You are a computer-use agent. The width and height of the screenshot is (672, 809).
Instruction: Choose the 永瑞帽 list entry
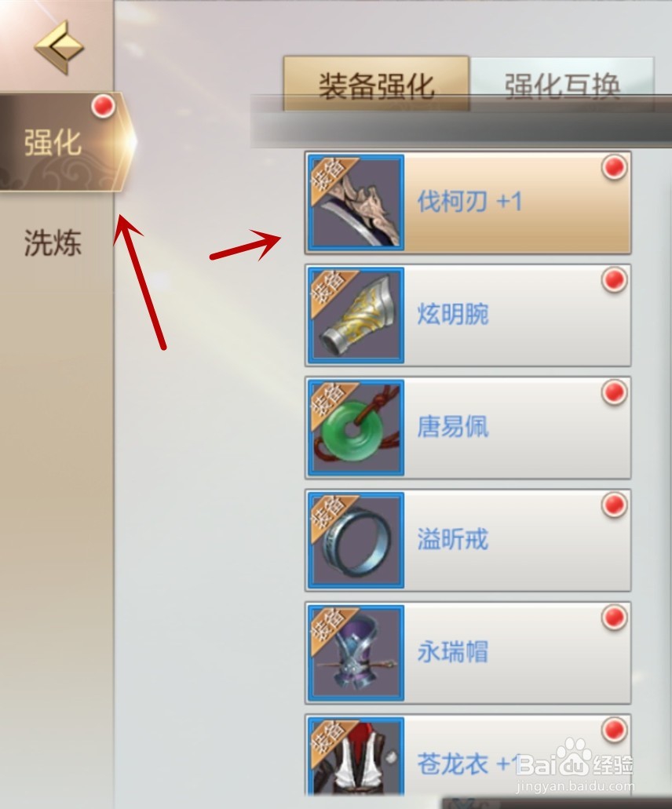point(468,652)
